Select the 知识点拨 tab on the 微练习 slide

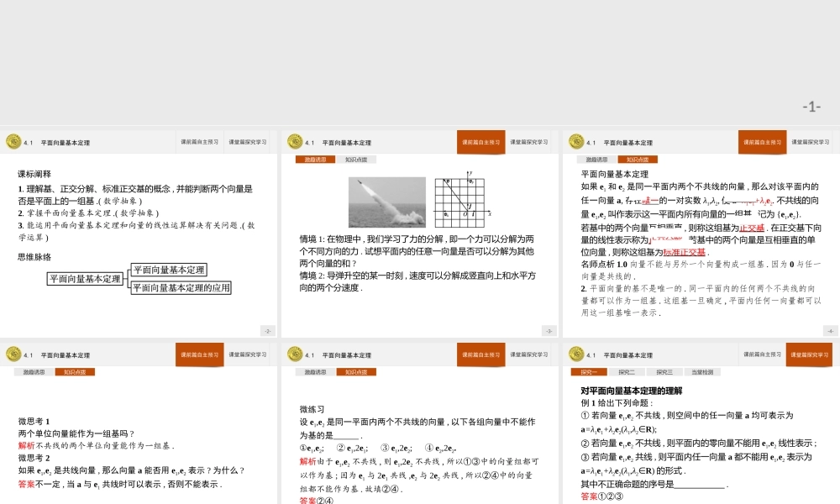point(356,371)
